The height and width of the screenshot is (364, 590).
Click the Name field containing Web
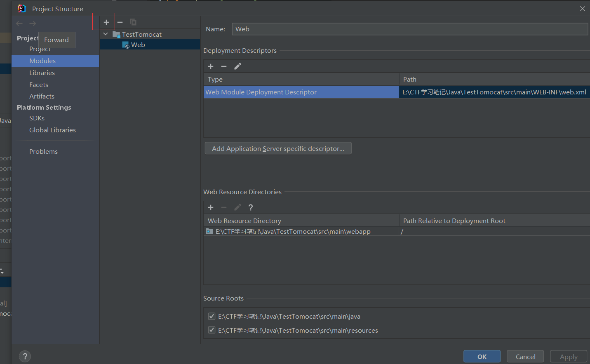(410, 29)
